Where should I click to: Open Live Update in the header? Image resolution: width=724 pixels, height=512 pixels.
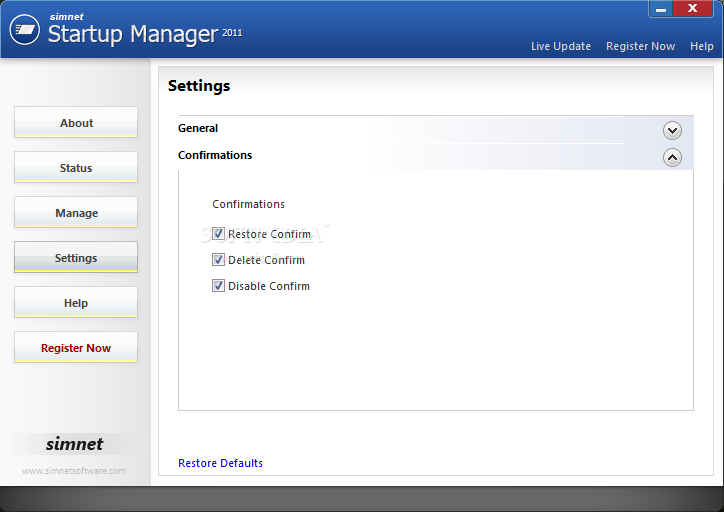(x=561, y=46)
